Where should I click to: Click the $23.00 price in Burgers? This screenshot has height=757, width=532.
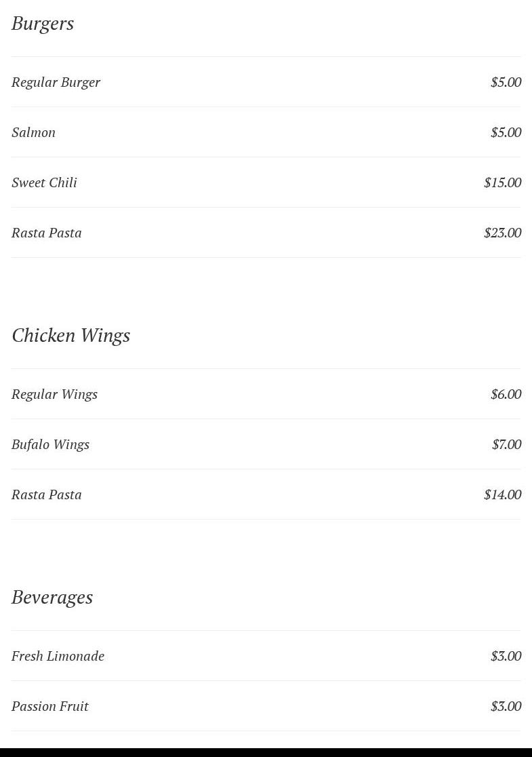502,233
